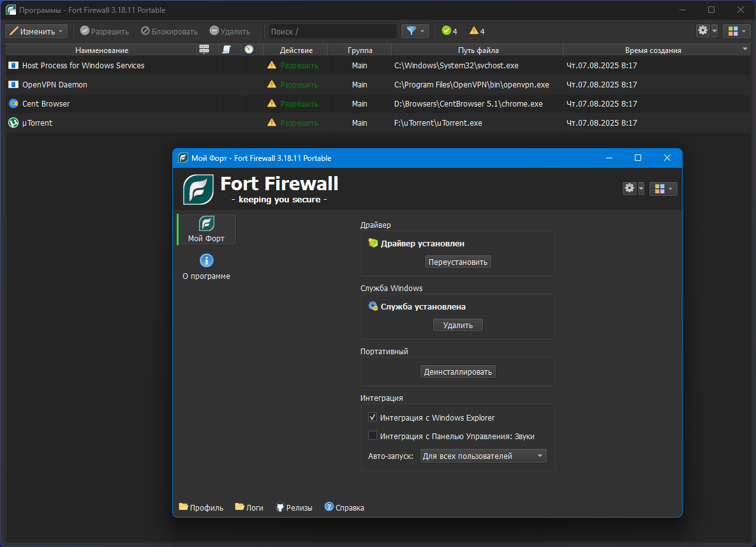The image size is (756, 547).
Task: Open the gear settings icon in Мой Форт window
Action: tap(630, 188)
